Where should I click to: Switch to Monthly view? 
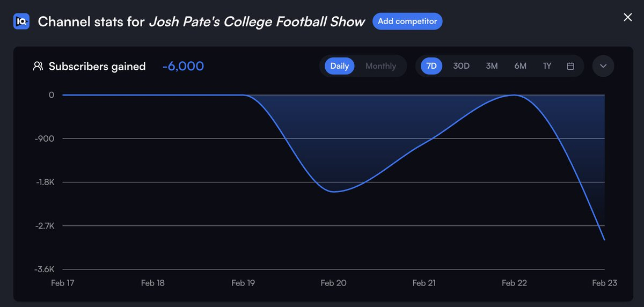[380, 66]
